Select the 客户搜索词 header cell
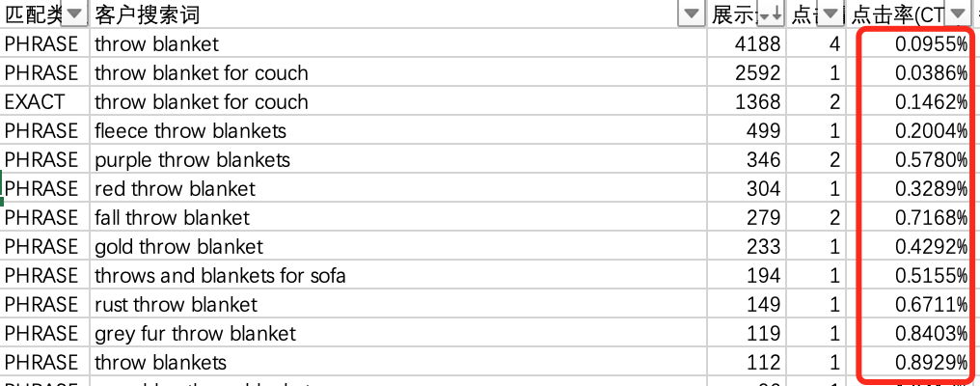 [x=386, y=14]
